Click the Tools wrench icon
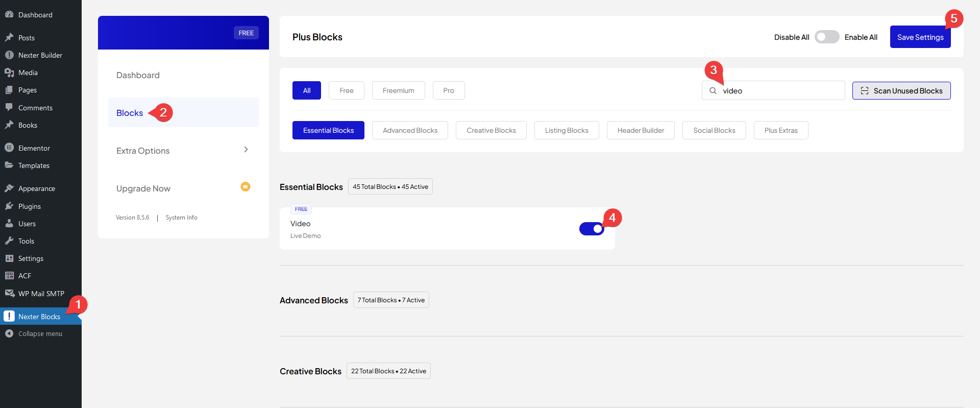980x408 pixels. tap(9, 241)
